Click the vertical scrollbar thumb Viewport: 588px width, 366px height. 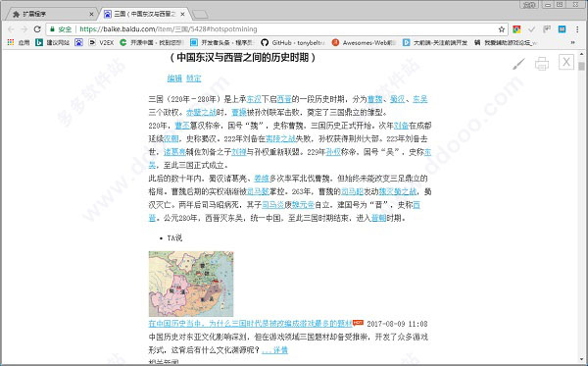(x=581, y=66)
